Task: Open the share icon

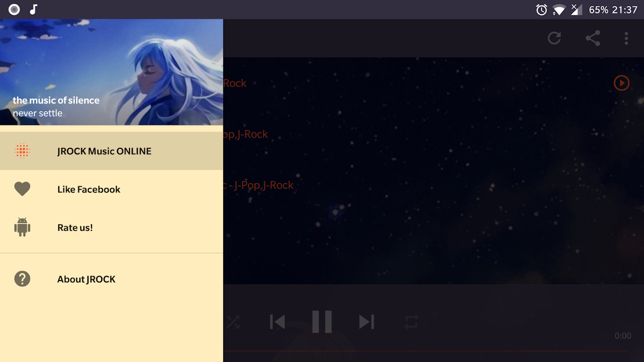Action: 593,38
